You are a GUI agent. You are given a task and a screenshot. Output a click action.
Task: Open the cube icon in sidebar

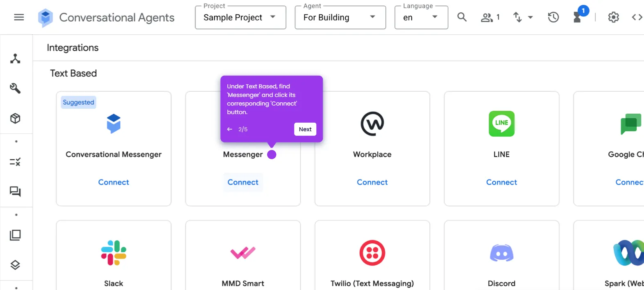[x=15, y=118]
